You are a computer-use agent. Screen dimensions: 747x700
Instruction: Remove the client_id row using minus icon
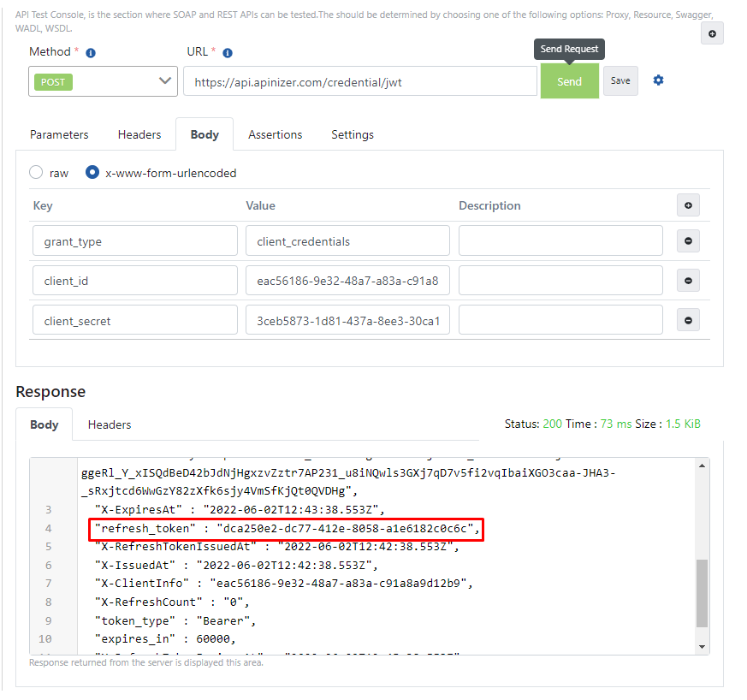point(688,280)
